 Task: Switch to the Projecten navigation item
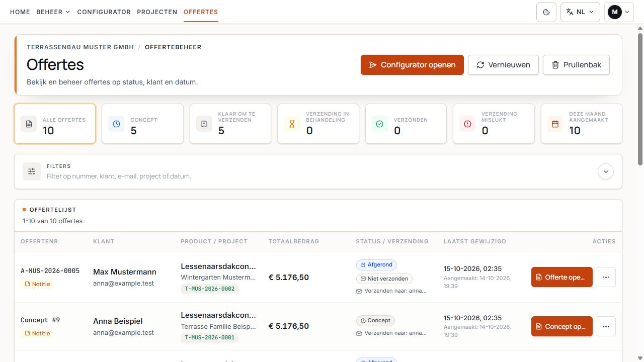(157, 12)
